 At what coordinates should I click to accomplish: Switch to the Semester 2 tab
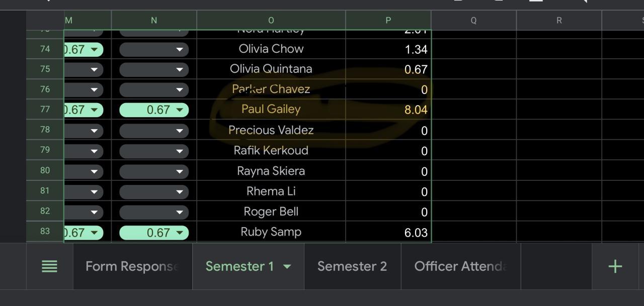pyautogui.click(x=352, y=266)
